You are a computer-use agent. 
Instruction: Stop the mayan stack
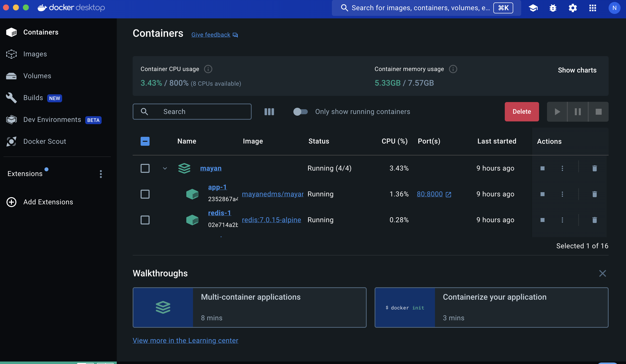point(543,168)
